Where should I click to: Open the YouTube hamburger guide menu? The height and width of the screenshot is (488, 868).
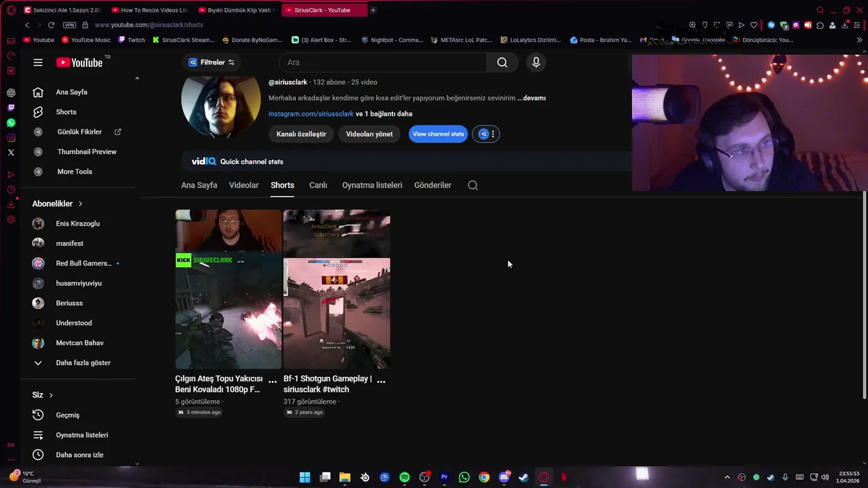(x=38, y=62)
